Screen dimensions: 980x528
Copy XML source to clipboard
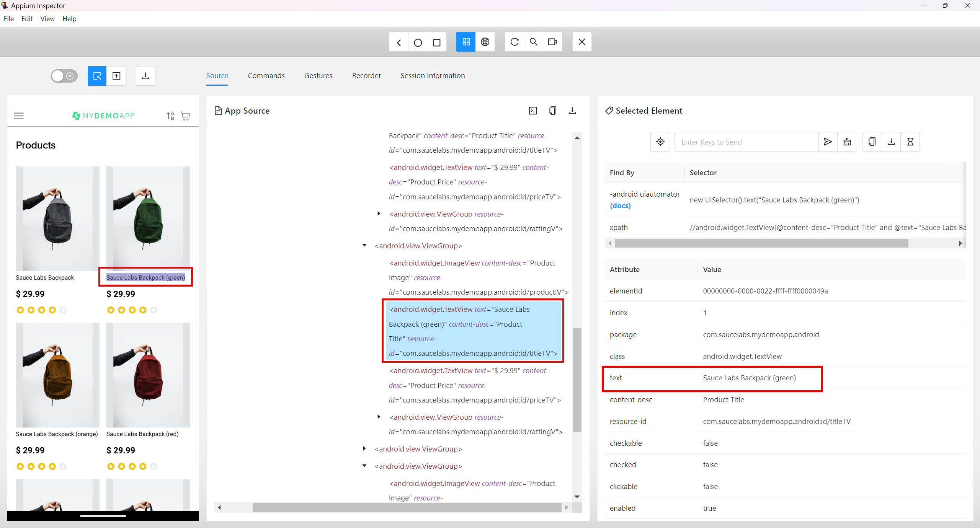pyautogui.click(x=552, y=111)
